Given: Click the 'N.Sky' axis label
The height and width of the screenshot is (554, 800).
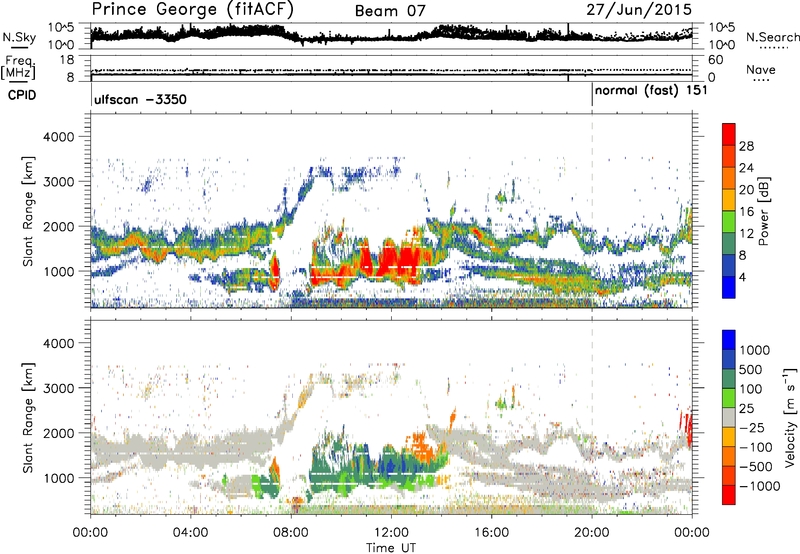Looking at the screenshot, I should pyautogui.click(x=19, y=37).
